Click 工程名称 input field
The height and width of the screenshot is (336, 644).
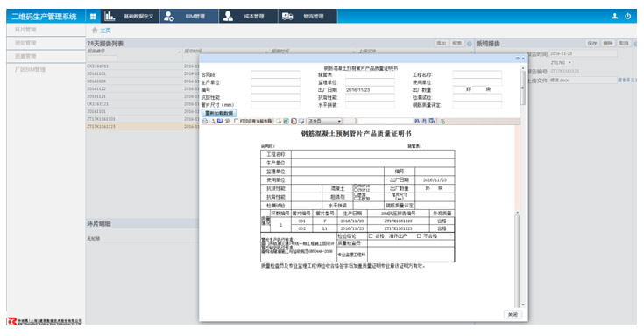(478, 74)
